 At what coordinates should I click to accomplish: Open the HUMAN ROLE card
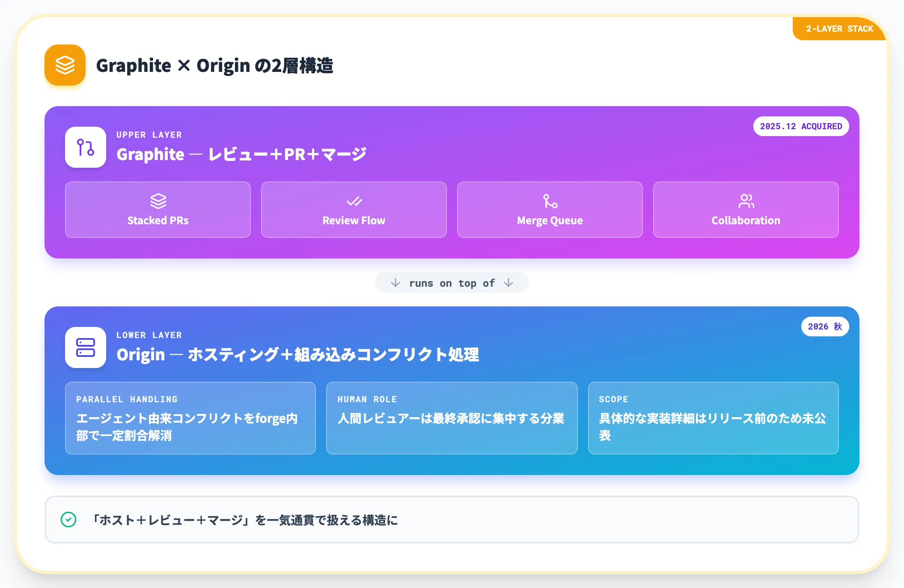(x=452, y=418)
